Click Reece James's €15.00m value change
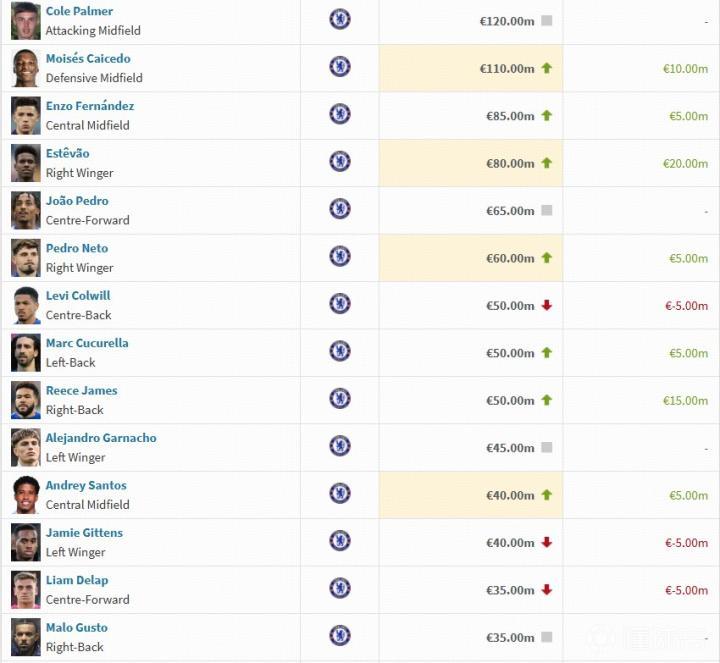 pos(685,401)
